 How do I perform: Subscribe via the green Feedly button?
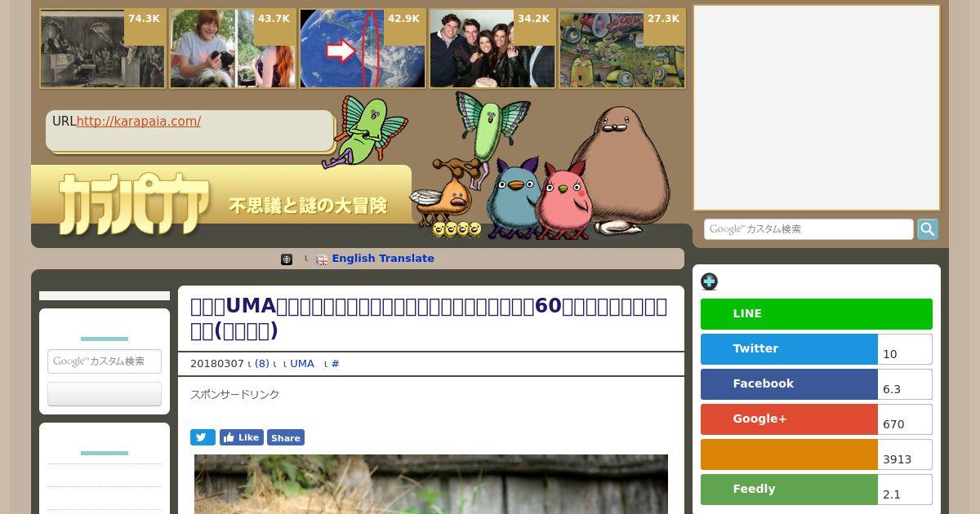pyautogui.click(x=789, y=490)
